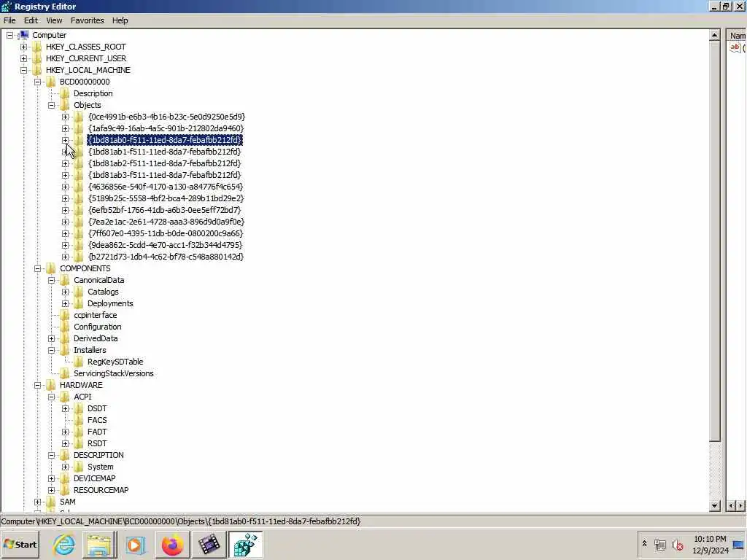
Task: Select {7ff607e0-4395-11db-b0de-0800200c9a66} key
Action: click(x=166, y=233)
